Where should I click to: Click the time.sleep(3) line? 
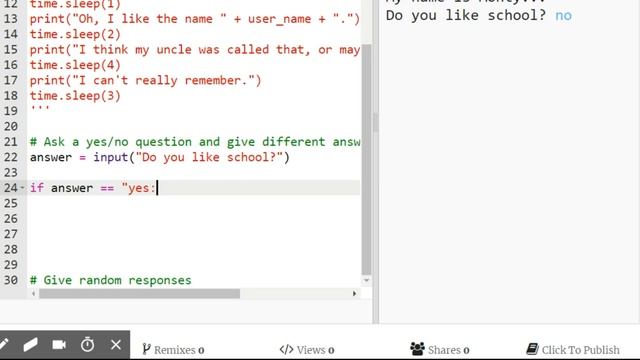click(x=75, y=96)
